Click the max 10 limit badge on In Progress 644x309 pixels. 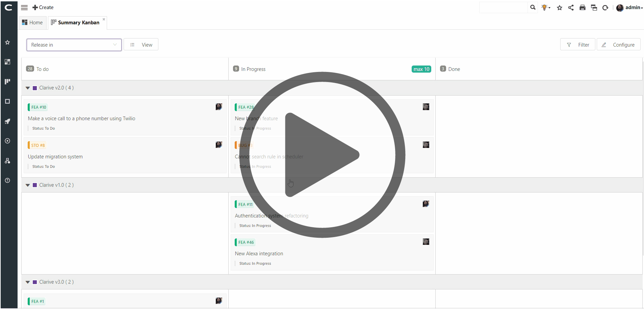(421, 69)
